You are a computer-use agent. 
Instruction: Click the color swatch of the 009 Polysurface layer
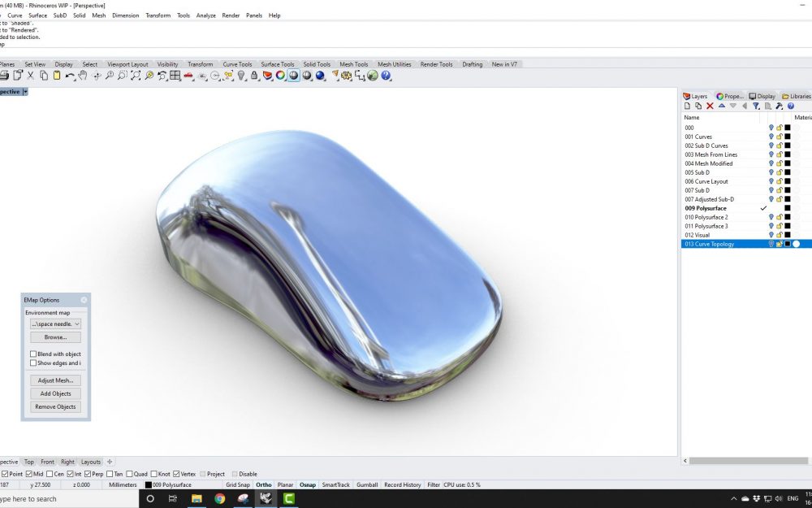point(788,208)
